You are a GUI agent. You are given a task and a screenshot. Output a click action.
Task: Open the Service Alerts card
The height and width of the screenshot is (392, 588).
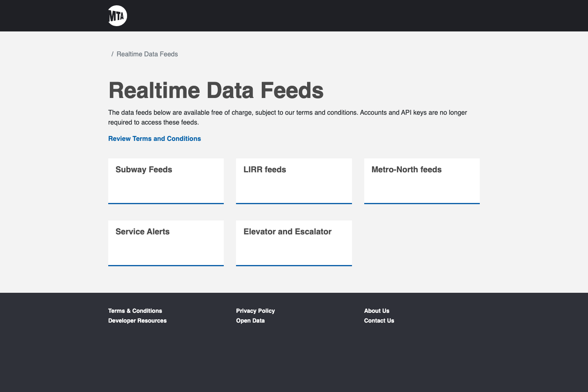(x=166, y=243)
